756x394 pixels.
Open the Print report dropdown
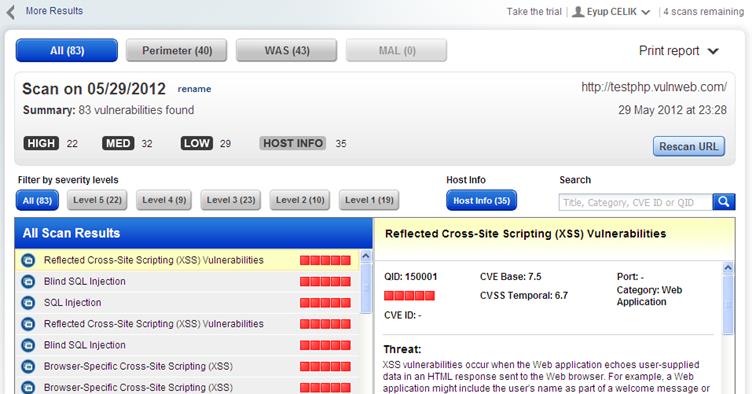[679, 51]
